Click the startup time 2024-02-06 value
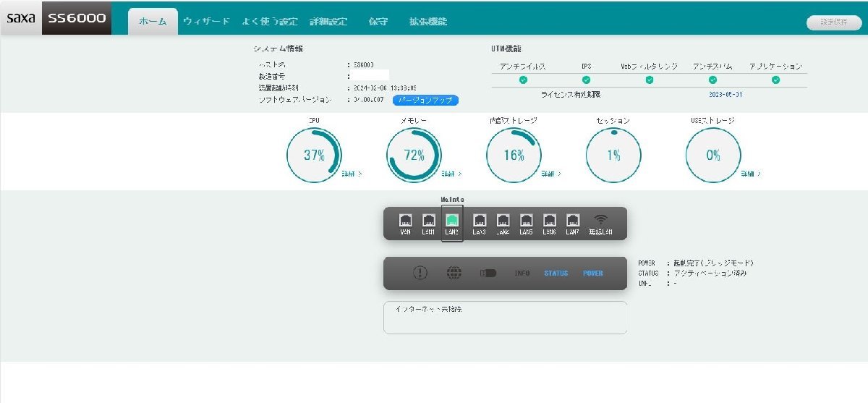Screen dimensions: 868x403 tap(384, 88)
